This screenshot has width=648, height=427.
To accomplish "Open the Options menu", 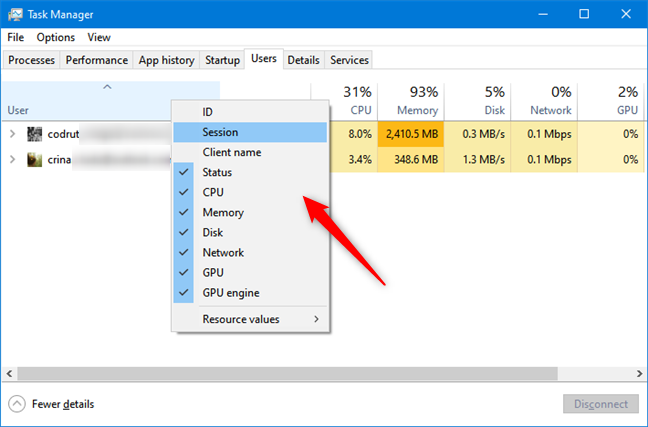I will click(x=56, y=37).
